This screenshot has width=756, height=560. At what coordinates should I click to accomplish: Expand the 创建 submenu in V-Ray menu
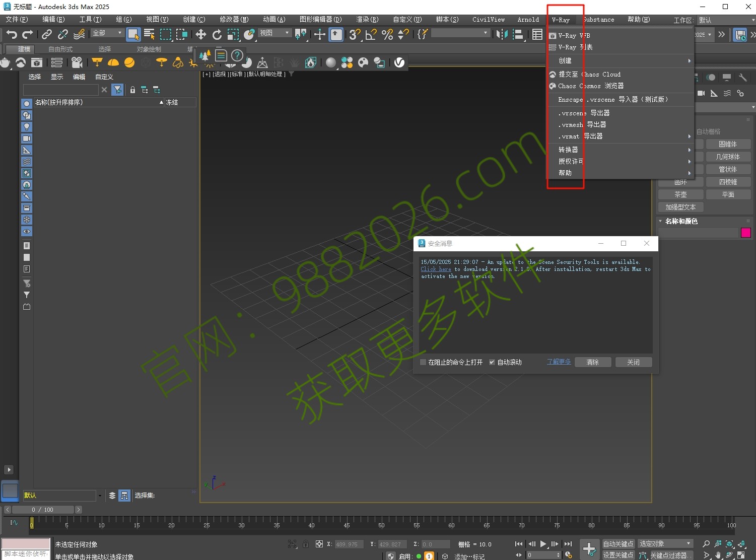point(621,60)
